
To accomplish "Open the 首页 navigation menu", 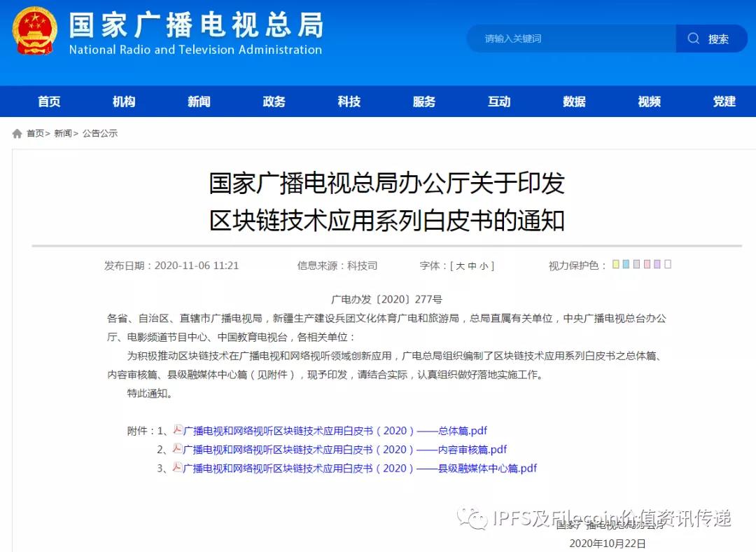I will pyautogui.click(x=48, y=101).
